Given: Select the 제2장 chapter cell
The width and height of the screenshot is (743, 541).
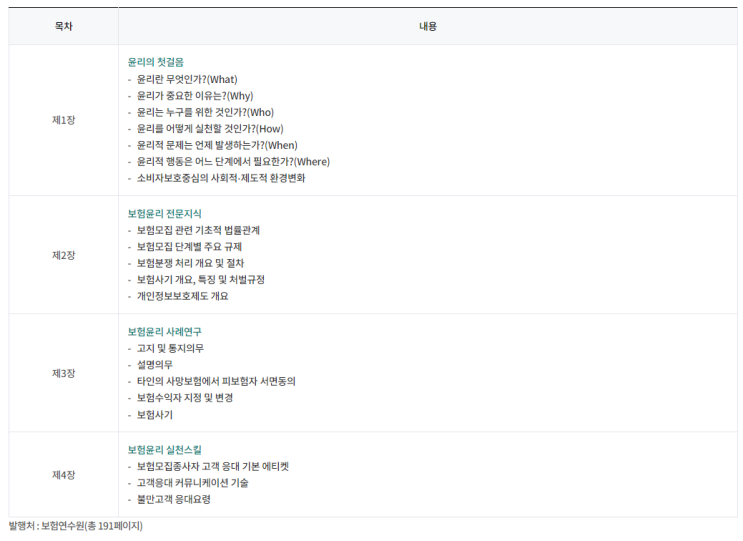Looking at the screenshot, I should pyautogui.click(x=63, y=255).
